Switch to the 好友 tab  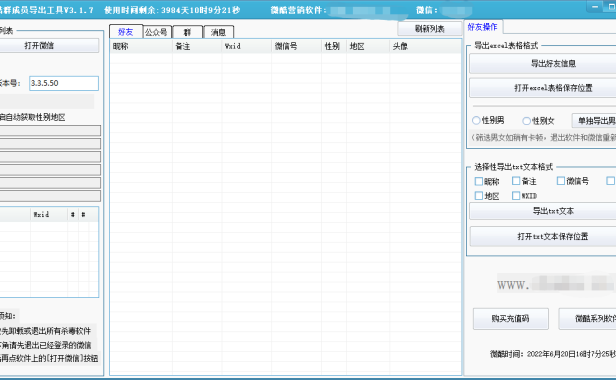coord(126,32)
